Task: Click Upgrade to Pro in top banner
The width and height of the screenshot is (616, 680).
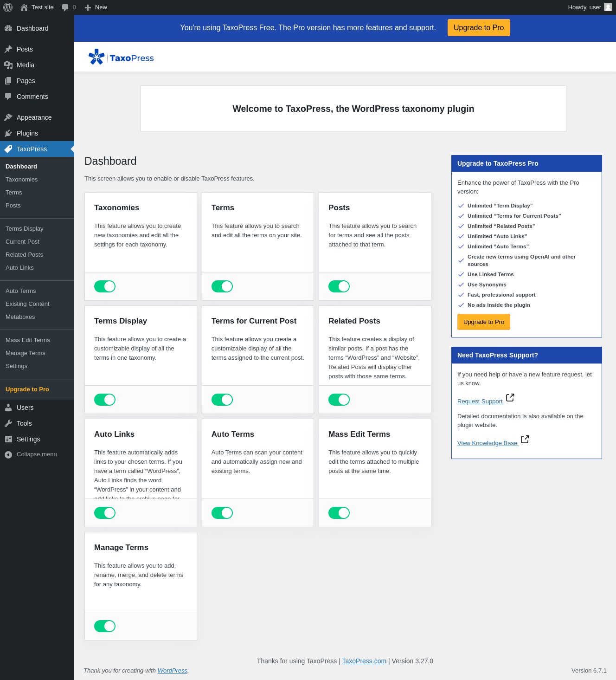Action: (479, 27)
